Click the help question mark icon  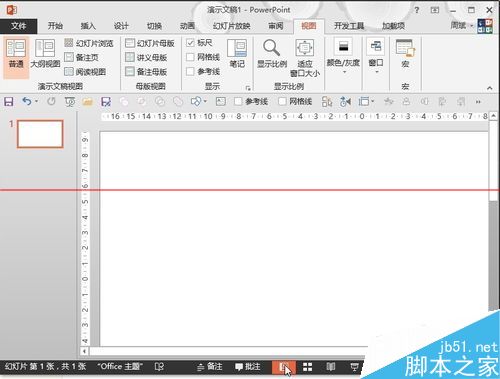[x=417, y=10]
